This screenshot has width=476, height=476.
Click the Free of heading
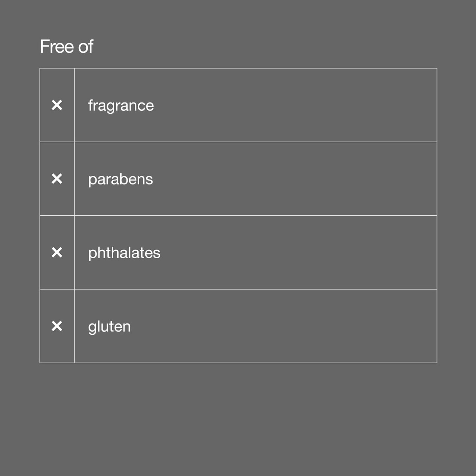click(x=67, y=46)
